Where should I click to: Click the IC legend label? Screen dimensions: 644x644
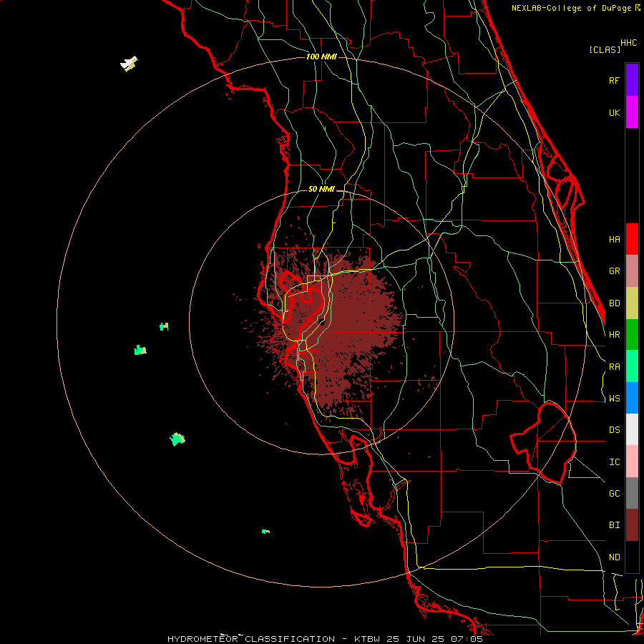tap(614, 462)
